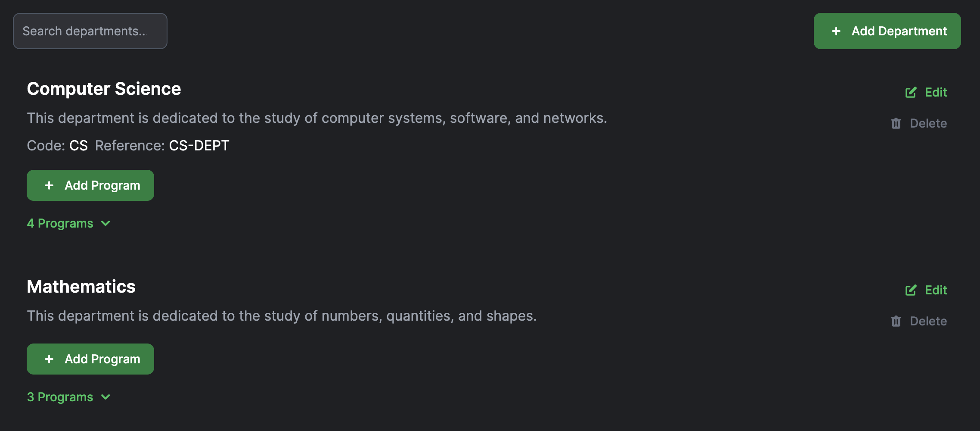
Task: Click the trash icon for Mathematics
Action: (896, 321)
